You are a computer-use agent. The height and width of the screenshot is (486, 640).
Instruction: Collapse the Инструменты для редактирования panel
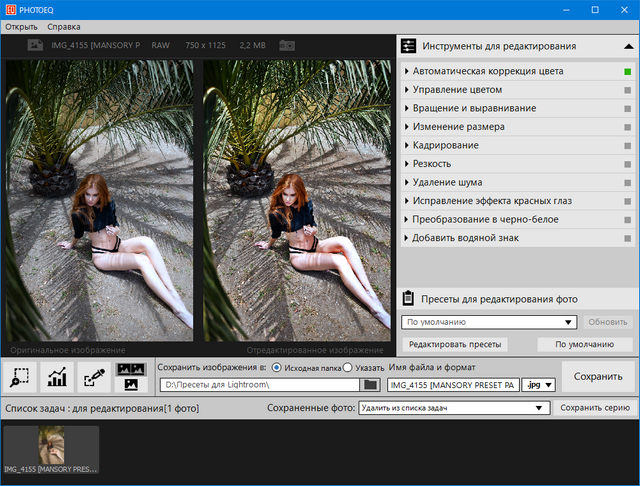click(628, 46)
